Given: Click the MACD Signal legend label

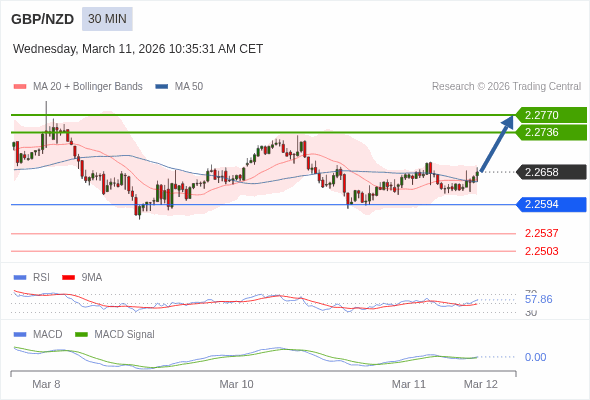Looking at the screenshot, I should [124, 335].
